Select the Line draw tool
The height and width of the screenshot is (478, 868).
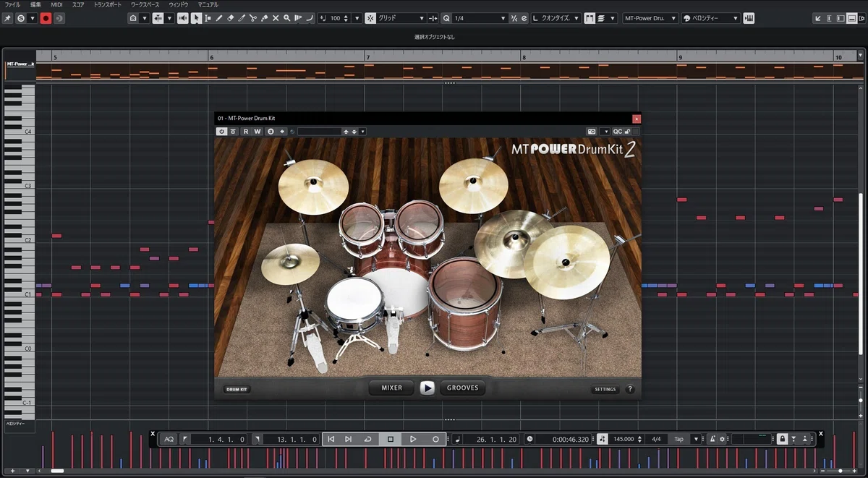tap(310, 18)
